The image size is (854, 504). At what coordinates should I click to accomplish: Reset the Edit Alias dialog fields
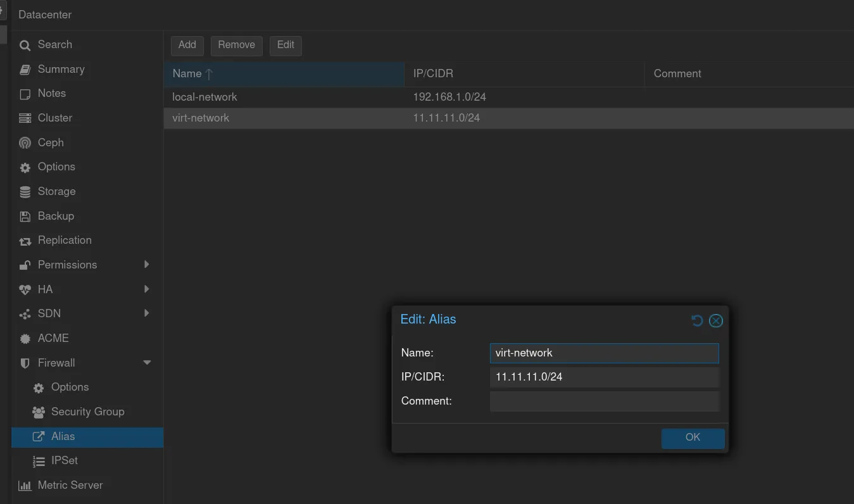tap(697, 320)
